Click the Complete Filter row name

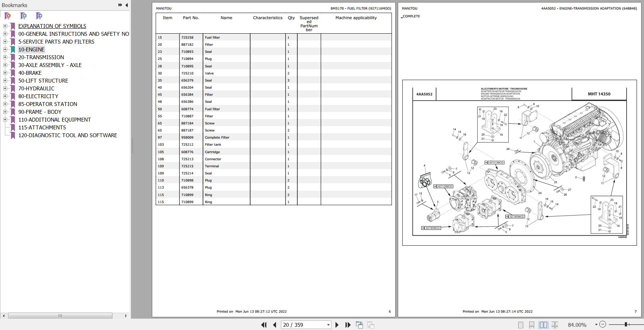[217, 138]
